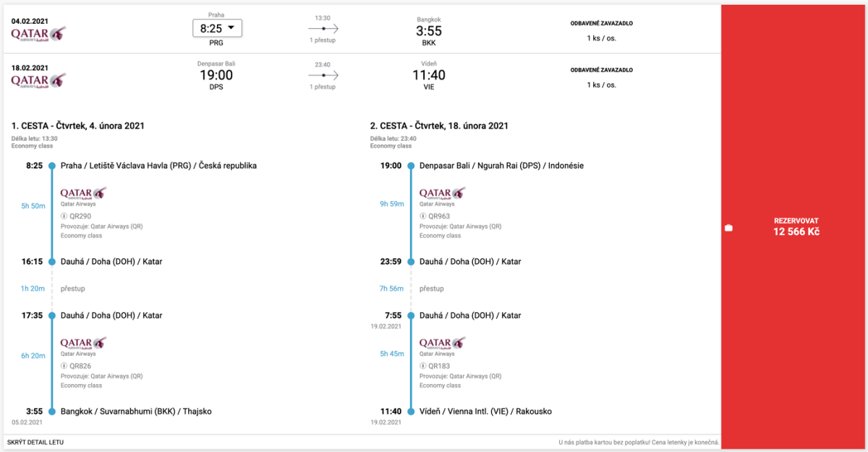Click the info icon beside flight QR826

pyautogui.click(x=64, y=366)
